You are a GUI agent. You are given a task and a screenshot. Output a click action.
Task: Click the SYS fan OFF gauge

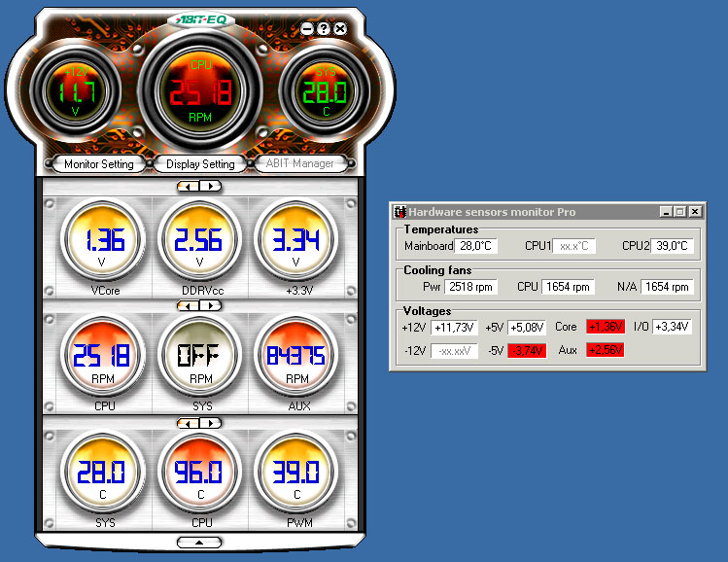click(x=199, y=357)
